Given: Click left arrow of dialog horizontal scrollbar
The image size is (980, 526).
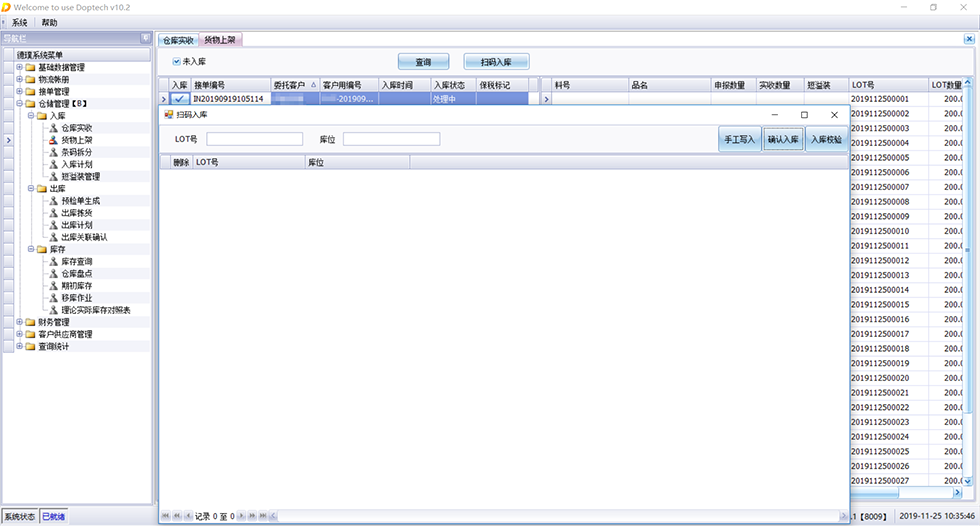Looking at the screenshot, I should (x=272, y=516).
